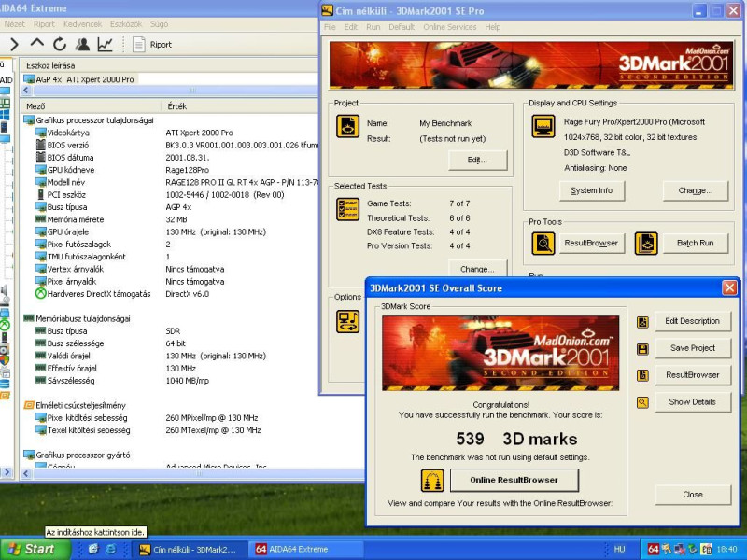Click the ResultBrowser button in Pro Tools
Viewport: 747px width, 560px height.
click(591, 244)
